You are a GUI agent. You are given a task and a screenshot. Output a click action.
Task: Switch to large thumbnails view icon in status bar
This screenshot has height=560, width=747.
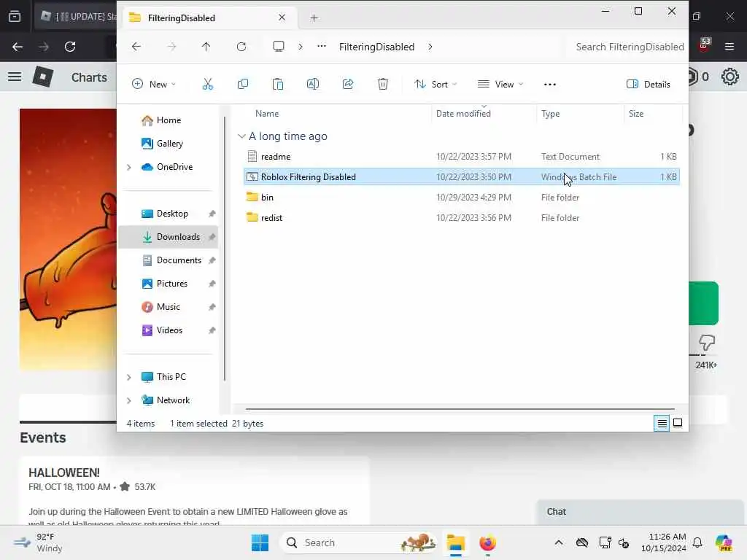678,423
